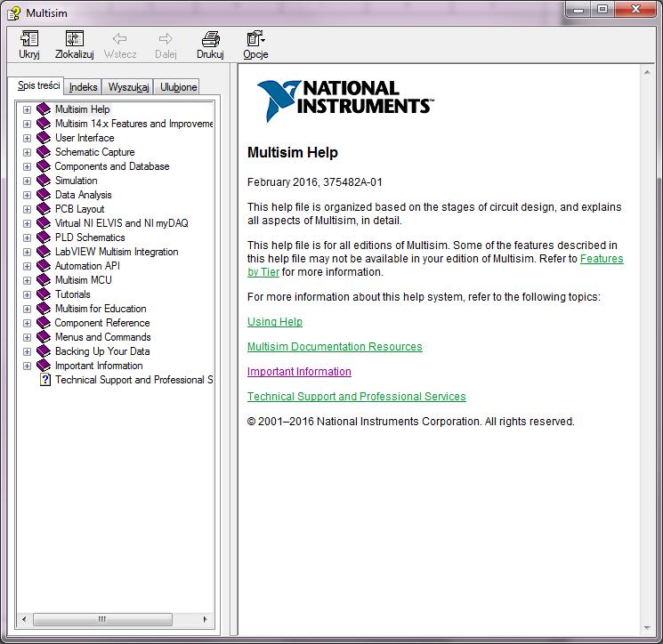Open Technical Support and Professional Services link
This screenshot has height=644, width=663.
coord(357,397)
